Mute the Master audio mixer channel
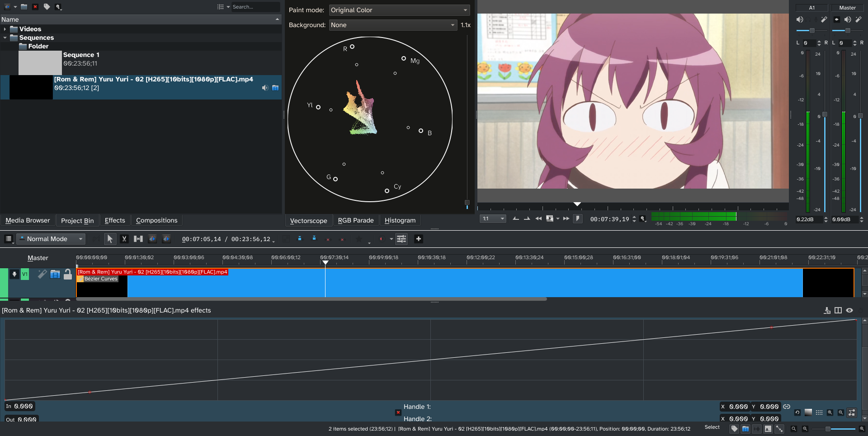Screen dimensions: 868x436 [x=848, y=19]
